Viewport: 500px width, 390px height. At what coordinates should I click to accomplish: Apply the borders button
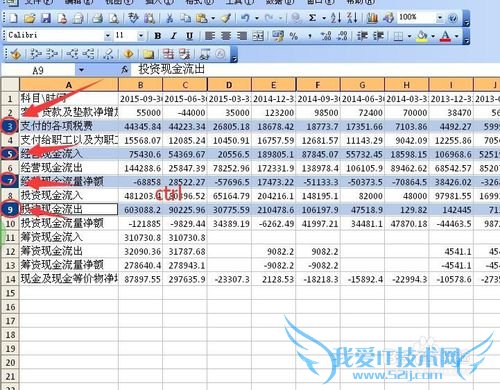(398, 36)
